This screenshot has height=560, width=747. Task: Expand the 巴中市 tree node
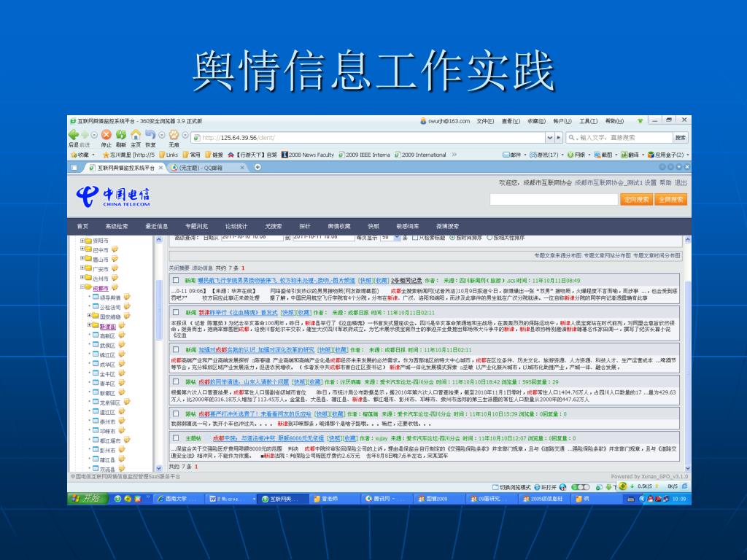point(82,249)
